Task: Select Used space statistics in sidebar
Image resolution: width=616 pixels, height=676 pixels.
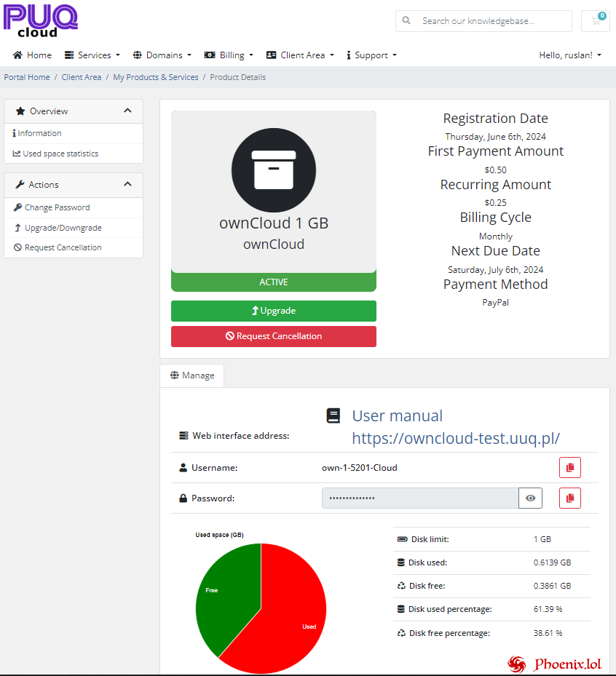Action: pyautogui.click(x=60, y=154)
